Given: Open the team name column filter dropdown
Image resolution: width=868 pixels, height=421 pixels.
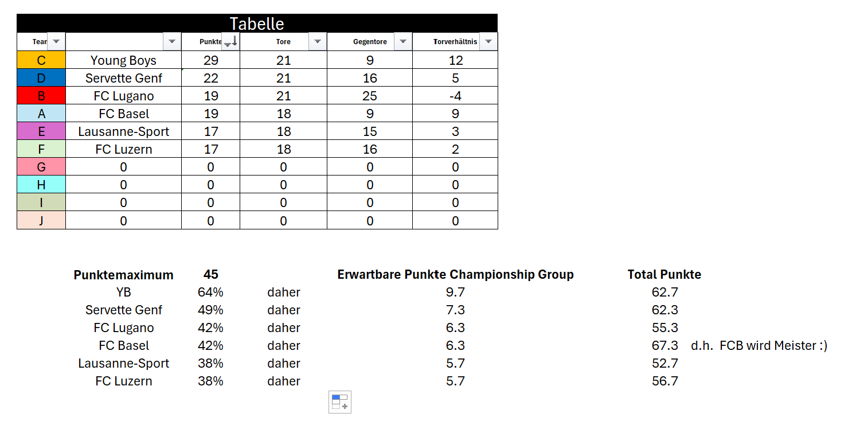Looking at the screenshot, I should [x=172, y=41].
